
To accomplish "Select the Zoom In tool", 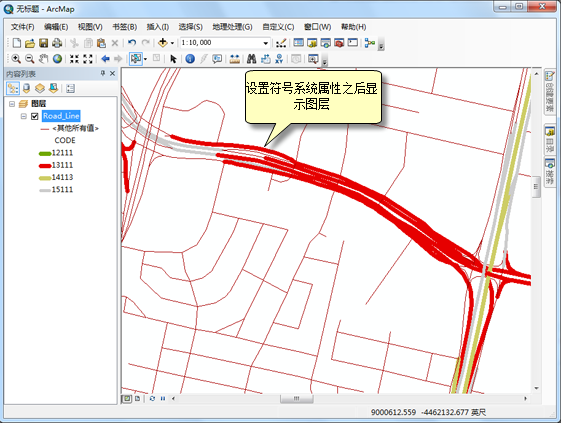I will pyautogui.click(x=16, y=59).
